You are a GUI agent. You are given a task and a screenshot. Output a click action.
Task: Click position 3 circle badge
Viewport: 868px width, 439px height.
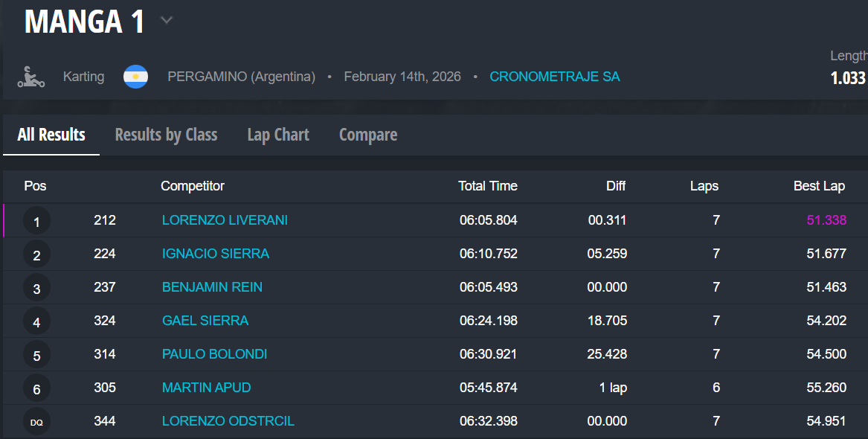pyautogui.click(x=36, y=288)
